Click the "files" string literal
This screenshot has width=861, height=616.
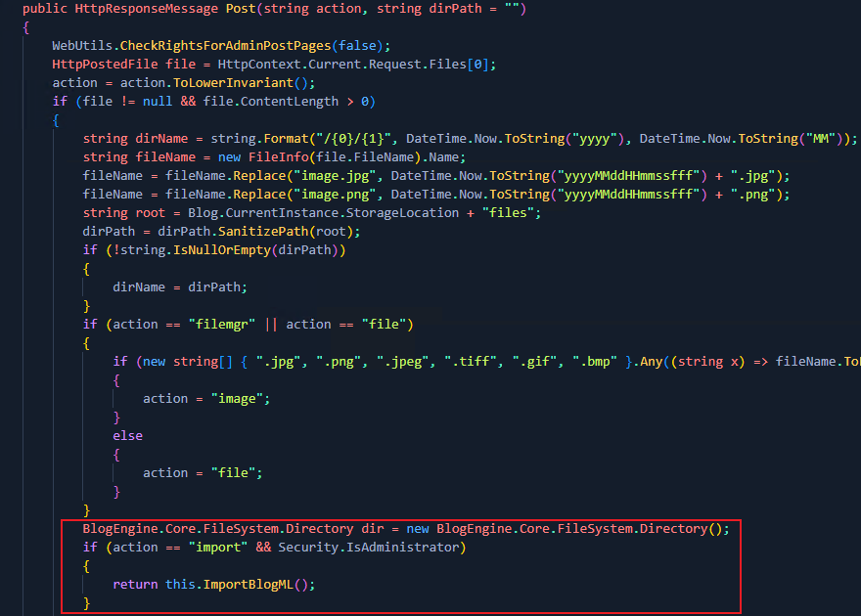point(508,213)
